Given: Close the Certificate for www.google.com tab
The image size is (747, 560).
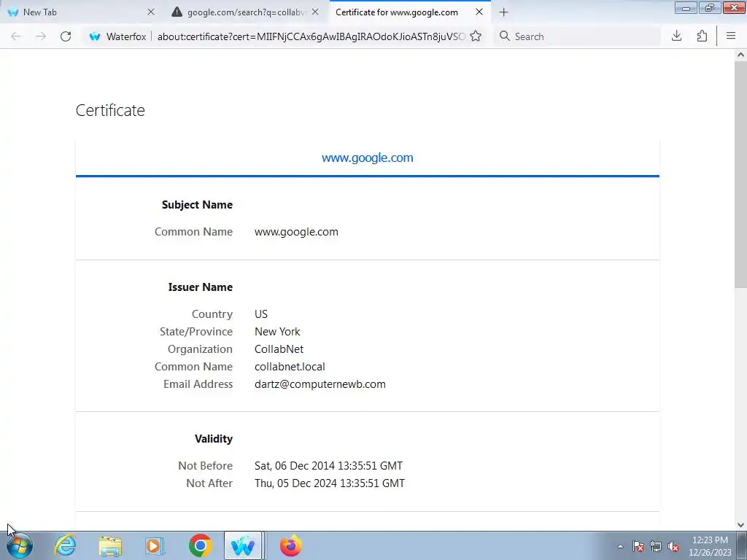Looking at the screenshot, I should (x=479, y=12).
